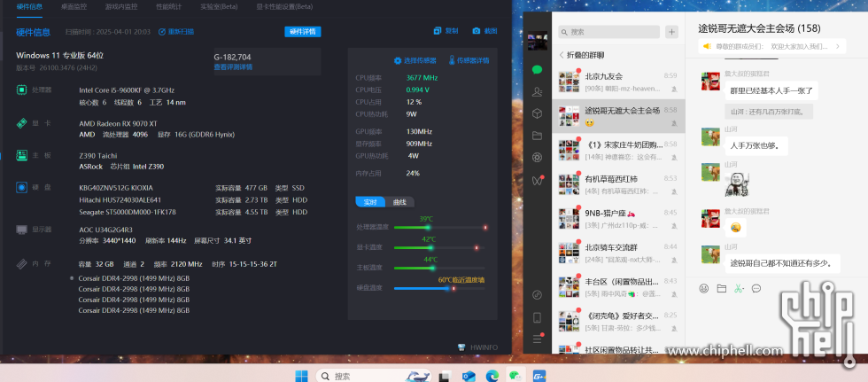Image resolution: width=868 pixels, height=382 pixels.
Task: Click the 硬盘 disk icon
Action: coord(21,187)
